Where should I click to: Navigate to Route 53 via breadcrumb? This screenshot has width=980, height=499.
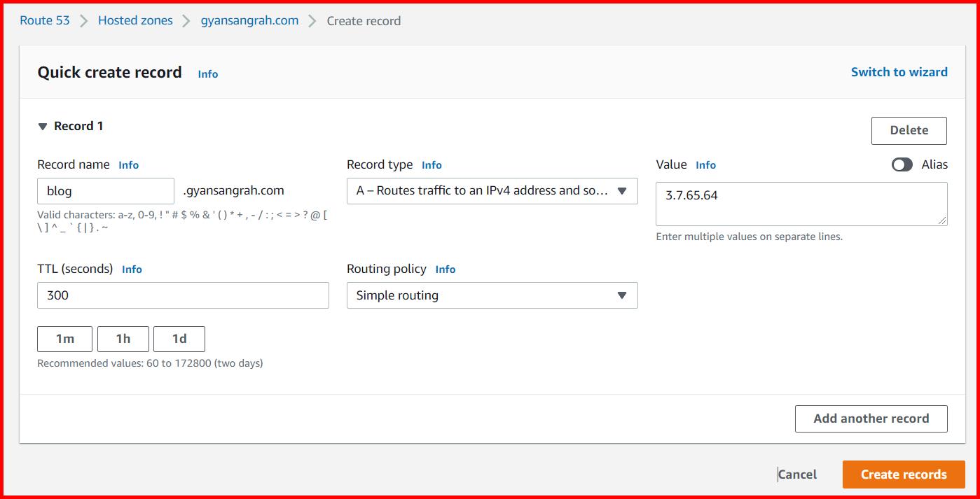pyautogui.click(x=44, y=20)
